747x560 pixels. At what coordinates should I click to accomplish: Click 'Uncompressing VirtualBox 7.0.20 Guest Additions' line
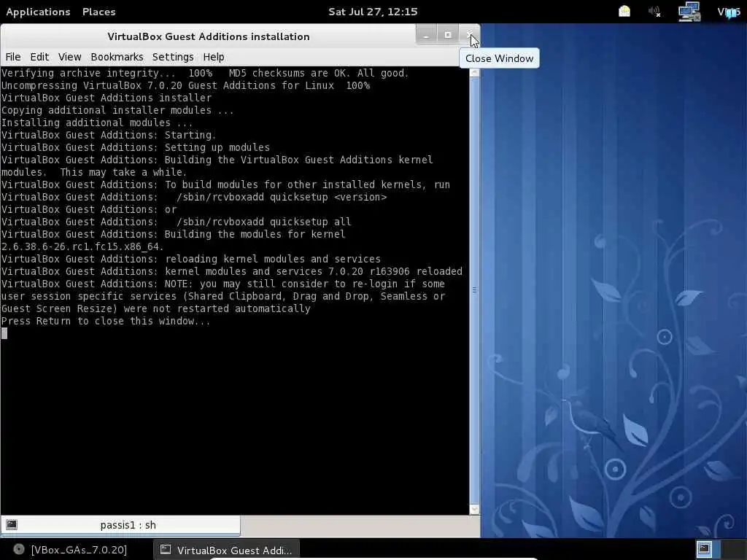[x=186, y=86]
